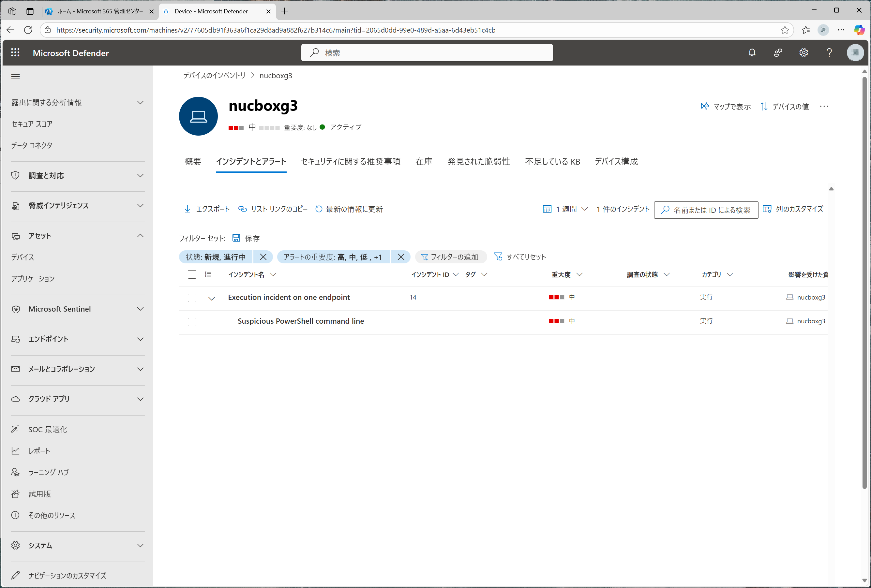Open Defender notifications bell

(752, 52)
